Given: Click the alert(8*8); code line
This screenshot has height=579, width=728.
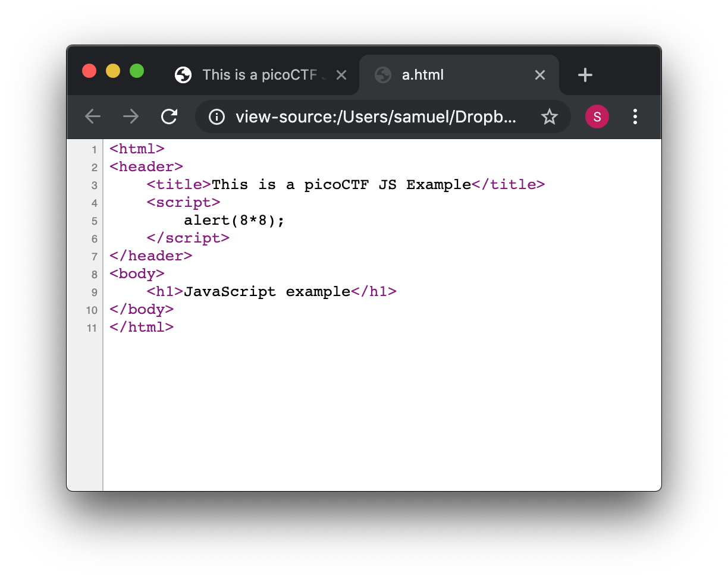Looking at the screenshot, I should click(234, 221).
